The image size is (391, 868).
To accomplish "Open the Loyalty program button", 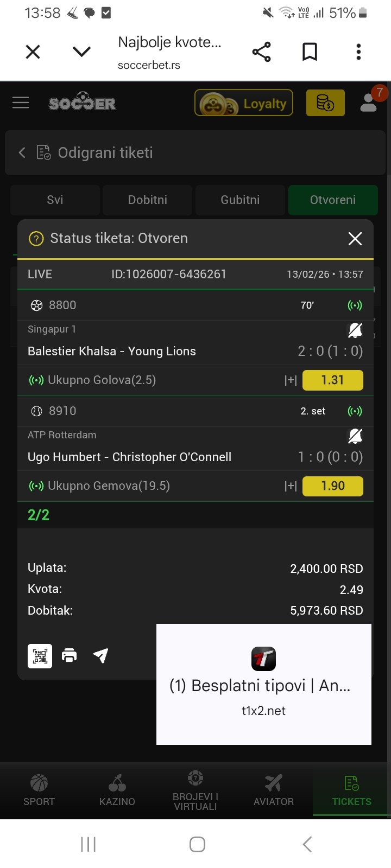I will click(x=244, y=103).
